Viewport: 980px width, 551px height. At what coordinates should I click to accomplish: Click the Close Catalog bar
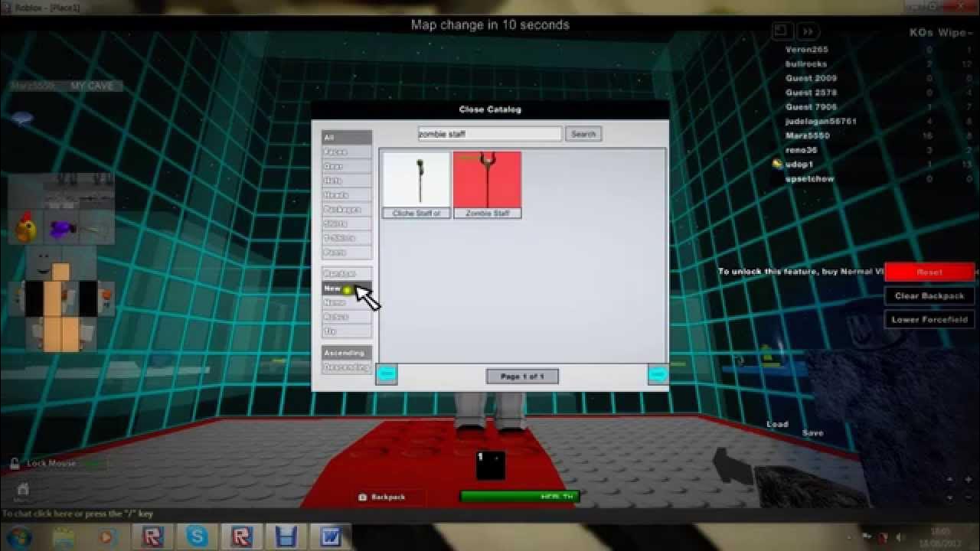point(490,109)
